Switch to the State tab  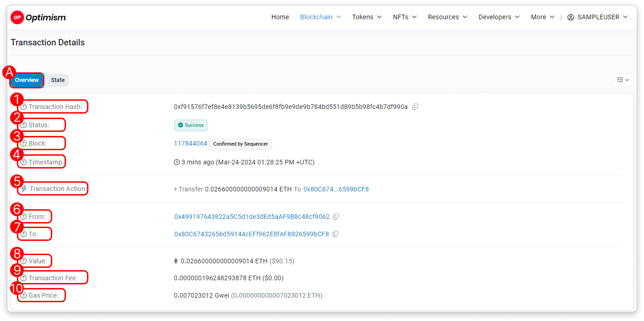[x=58, y=80]
